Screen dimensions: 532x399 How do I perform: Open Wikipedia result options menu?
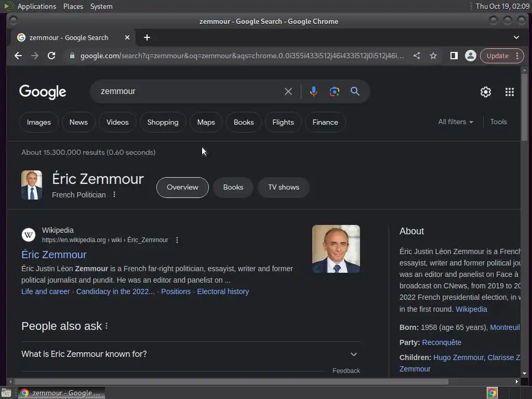(177, 240)
